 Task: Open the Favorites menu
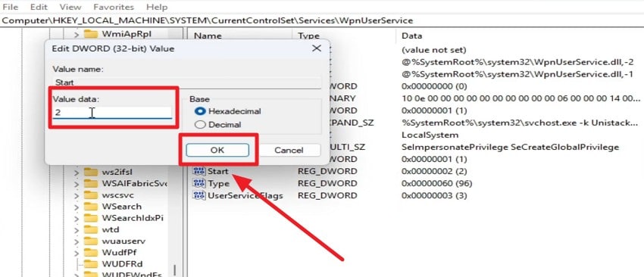click(x=114, y=7)
